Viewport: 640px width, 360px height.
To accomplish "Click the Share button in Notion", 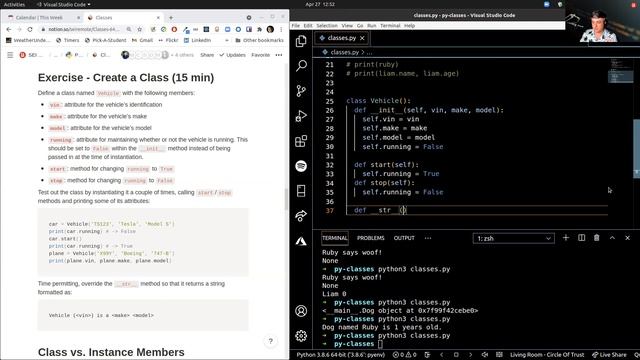I will click(207, 55).
